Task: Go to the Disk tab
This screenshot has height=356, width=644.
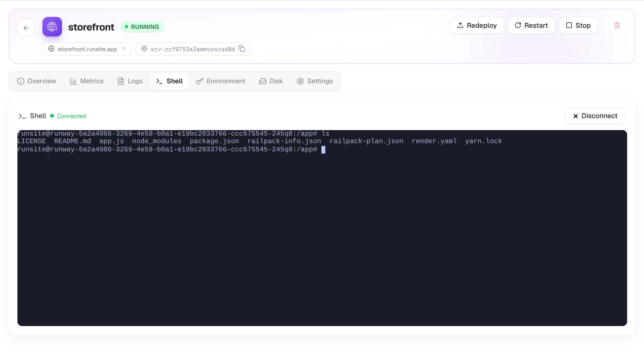Action: click(x=271, y=81)
